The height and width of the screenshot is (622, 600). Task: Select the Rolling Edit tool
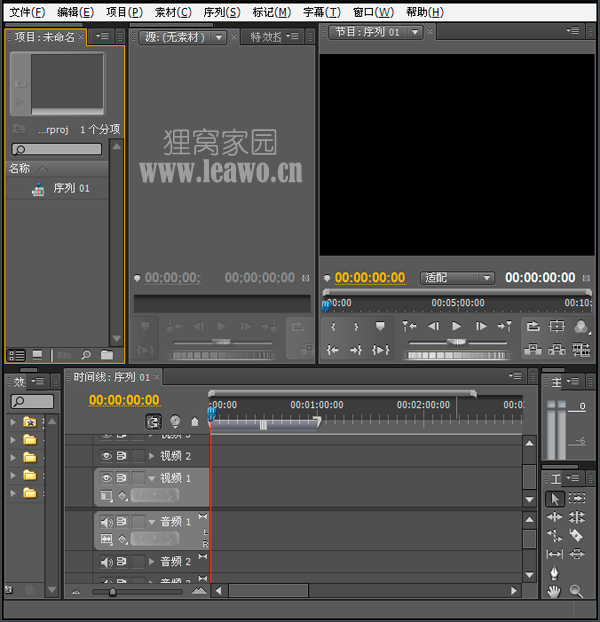coord(577,517)
